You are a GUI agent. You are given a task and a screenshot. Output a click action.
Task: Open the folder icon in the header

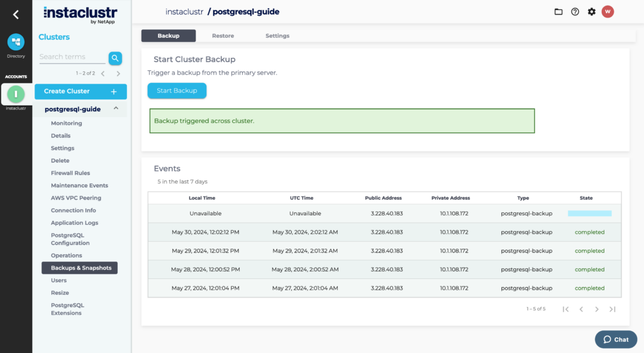(558, 12)
